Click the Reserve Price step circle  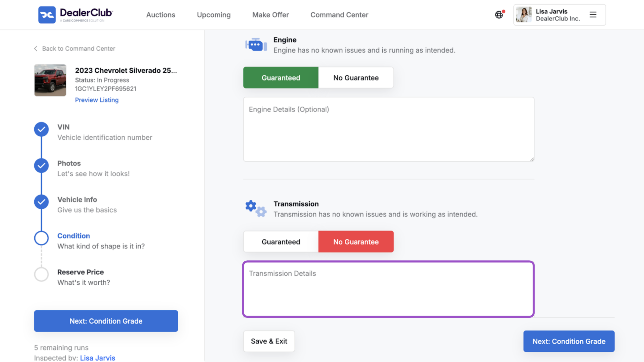[x=41, y=274]
